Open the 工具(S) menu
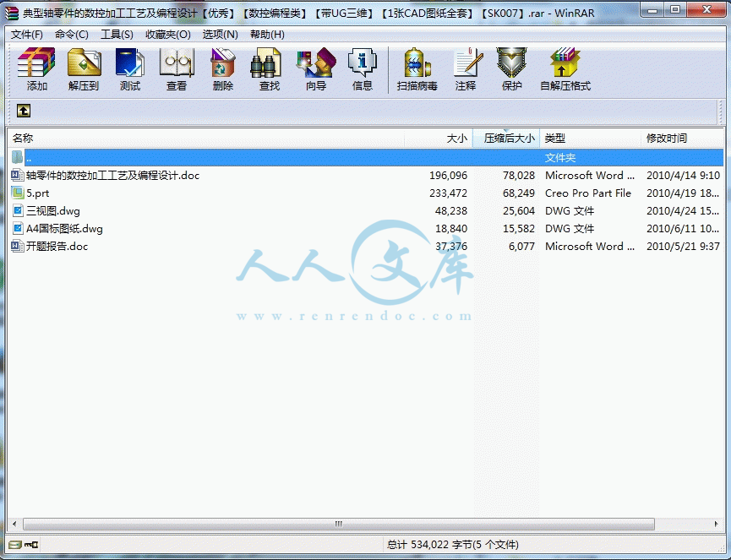 point(117,35)
